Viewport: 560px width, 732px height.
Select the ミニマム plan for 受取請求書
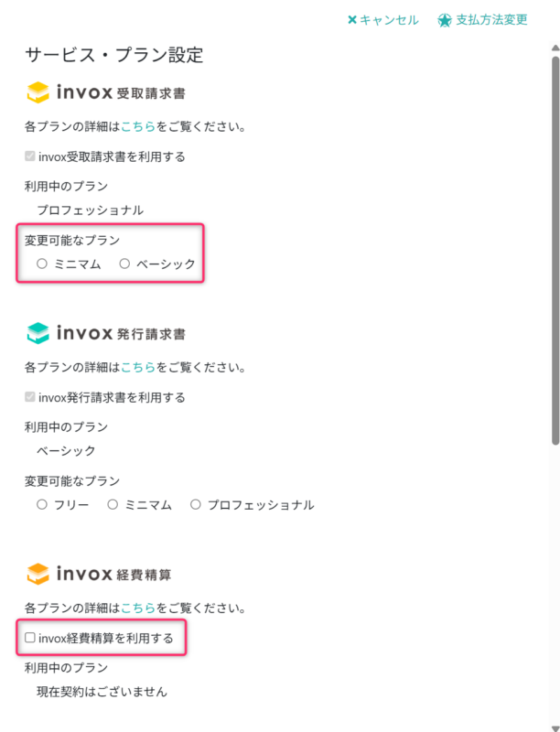click(x=40, y=264)
